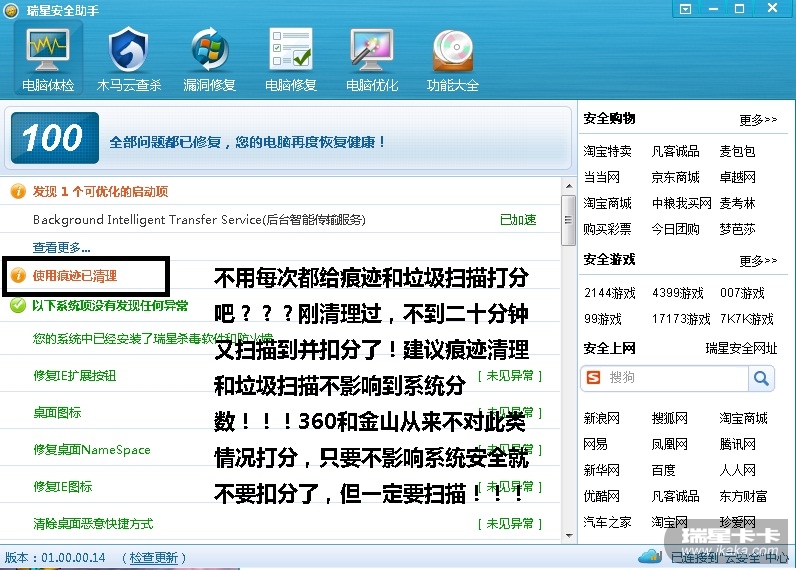Click the Background Intelligent Transfer Service entry
The height and width of the screenshot is (570, 796).
coord(199,220)
